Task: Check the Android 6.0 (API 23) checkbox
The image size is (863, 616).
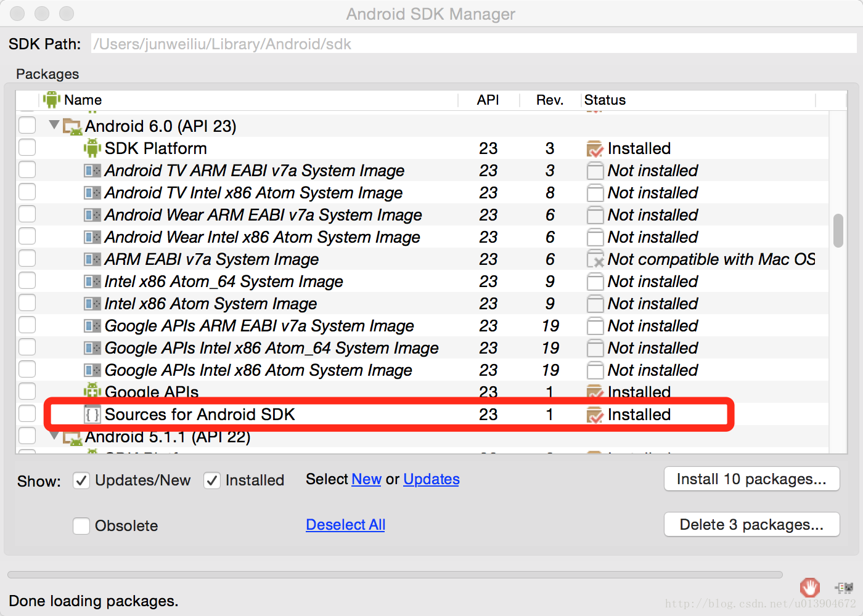Action: pos(27,125)
